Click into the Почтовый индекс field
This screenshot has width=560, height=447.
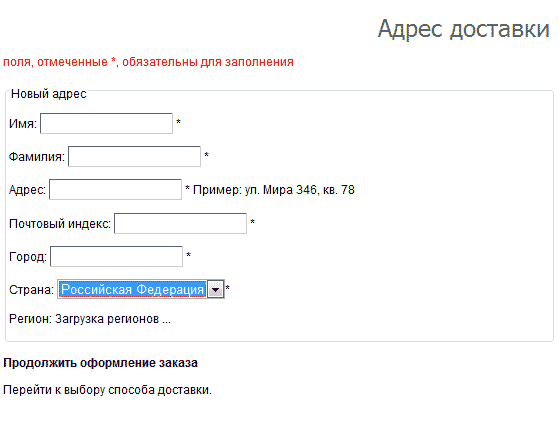(180, 224)
